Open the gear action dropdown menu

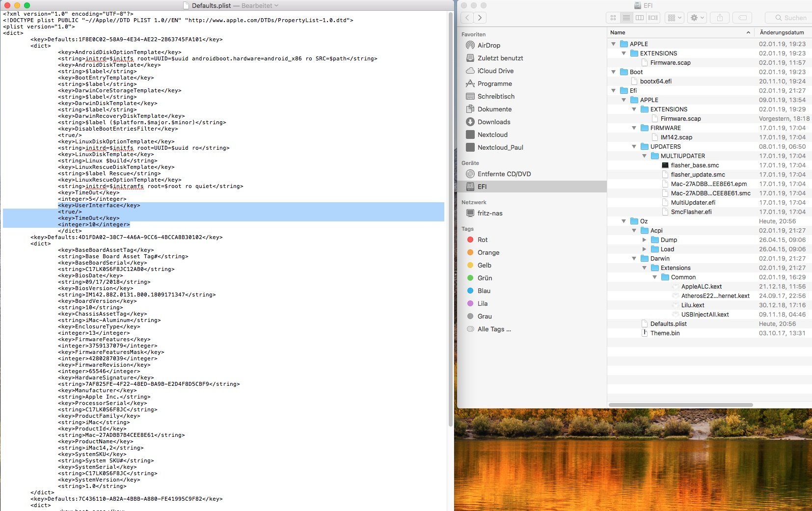[697, 18]
